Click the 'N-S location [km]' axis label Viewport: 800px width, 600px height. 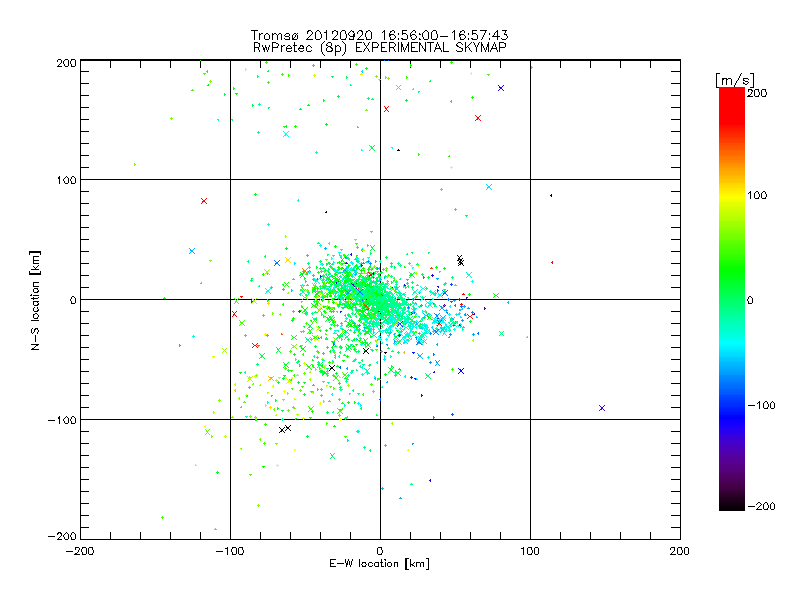35,300
